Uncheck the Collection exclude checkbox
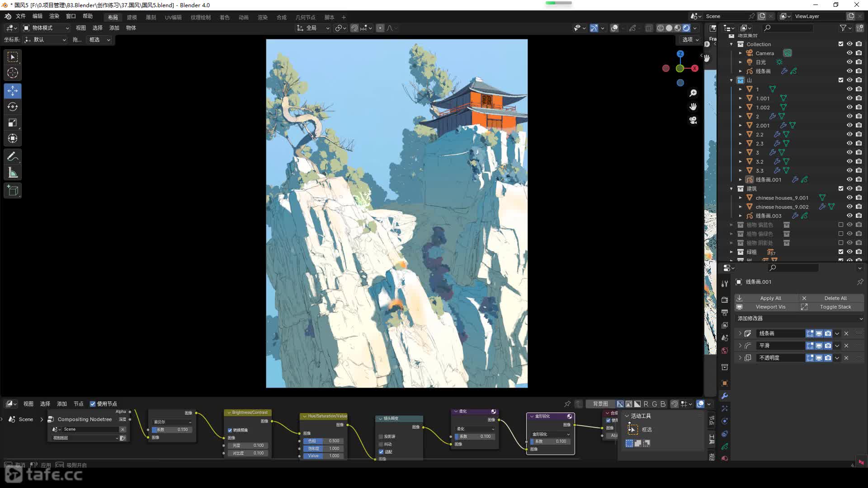868x488 pixels. tap(841, 44)
